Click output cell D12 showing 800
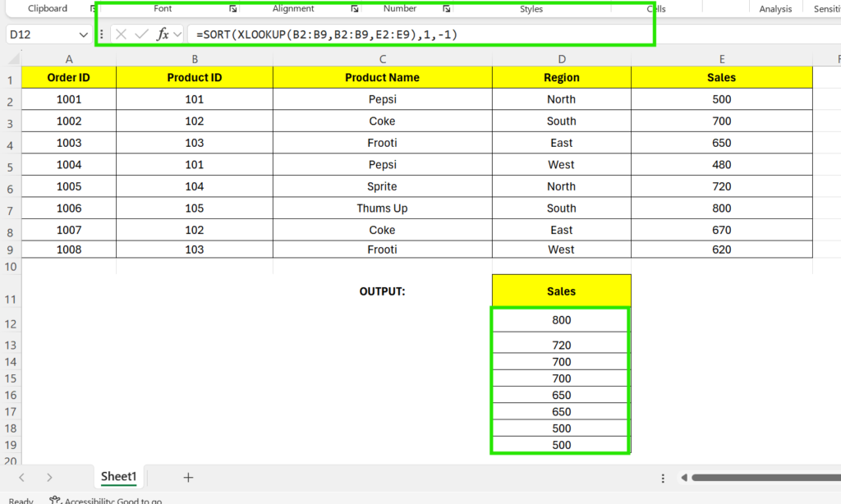Screen dimensions: 841x504 [562, 320]
